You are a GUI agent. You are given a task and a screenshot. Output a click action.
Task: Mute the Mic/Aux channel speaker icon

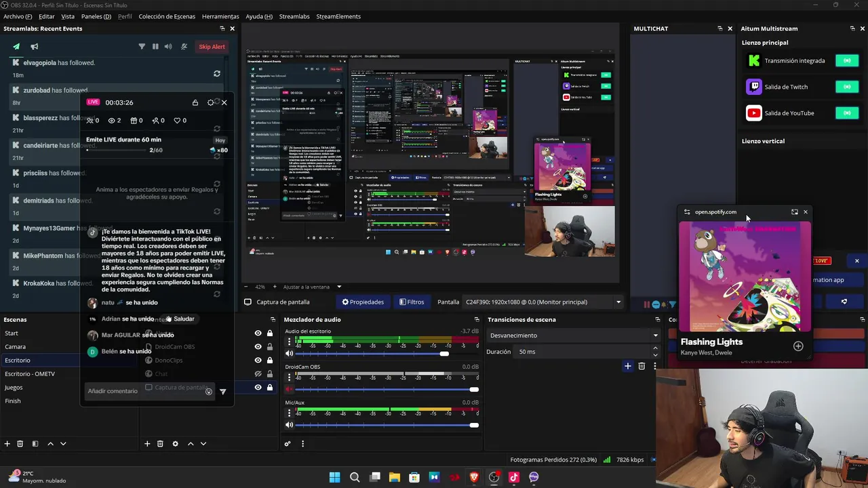[289, 425]
